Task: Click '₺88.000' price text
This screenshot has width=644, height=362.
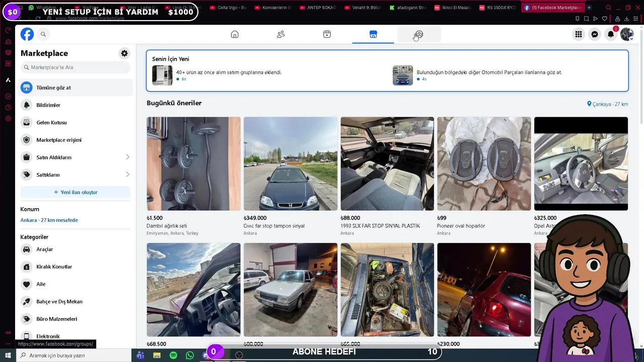Action: [350, 218]
